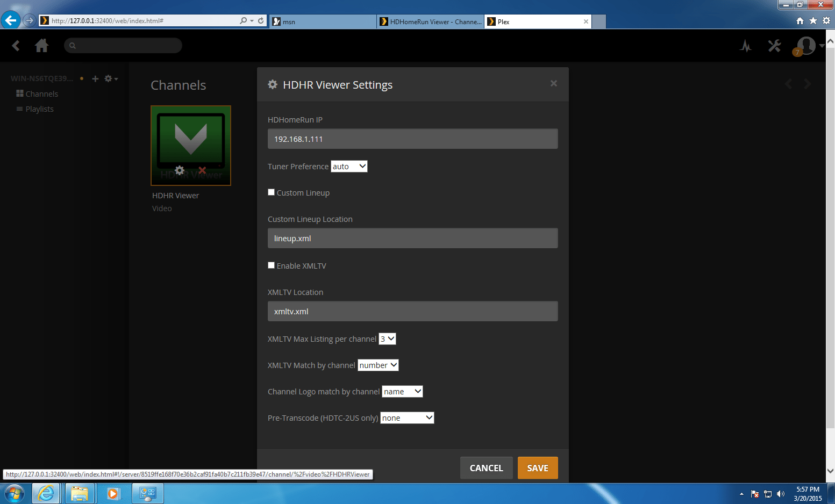Add a library with the plus icon
Viewport: 835px width, 504px height.
pyautogui.click(x=95, y=78)
